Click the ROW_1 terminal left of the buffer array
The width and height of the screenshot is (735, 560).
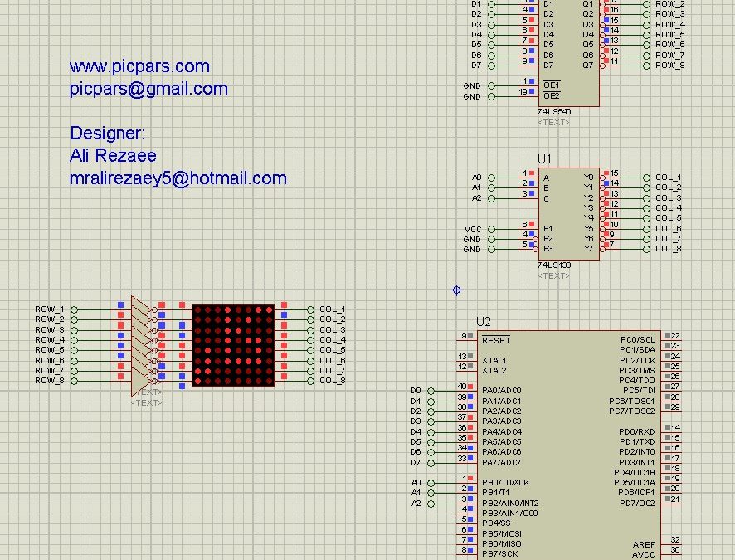pos(74,309)
